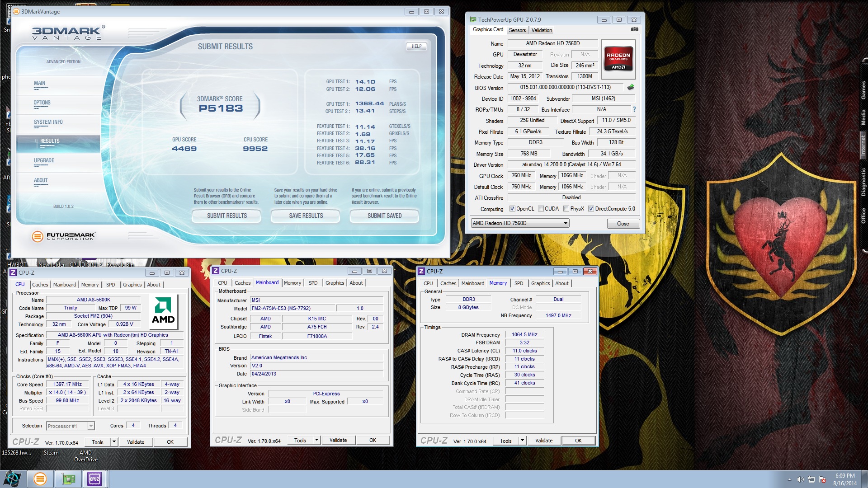Click the network tray icon
This screenshot has width=868, height=488.
click(x=811, y=479)
